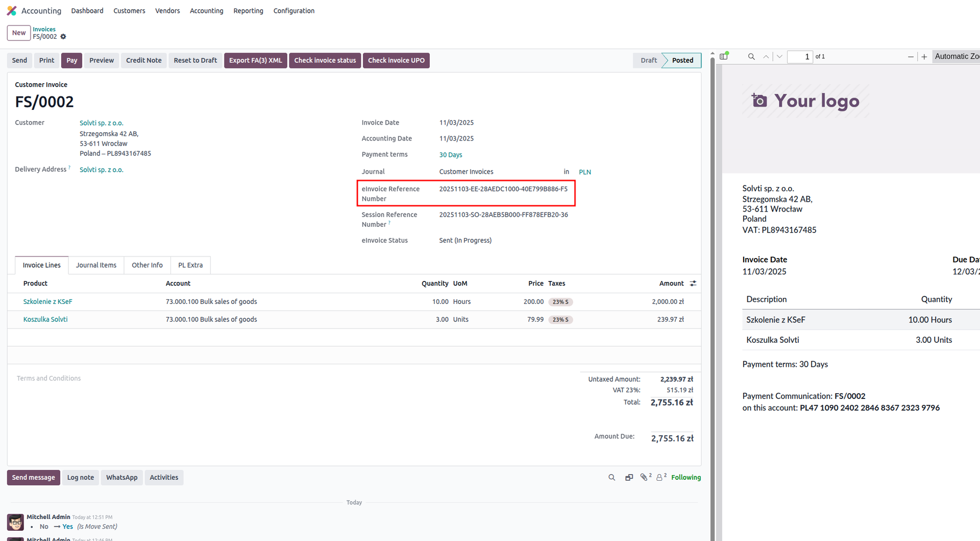This screenshot has height=541, width=980.
Task: Open the Reporting menu
Action: click(248, 11)
